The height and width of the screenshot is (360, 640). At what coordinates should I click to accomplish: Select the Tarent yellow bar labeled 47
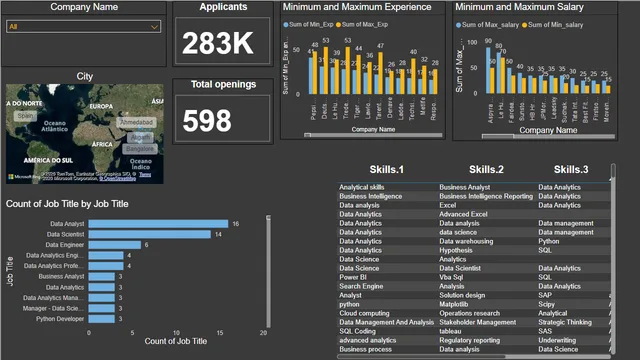(x=380, y=73)
